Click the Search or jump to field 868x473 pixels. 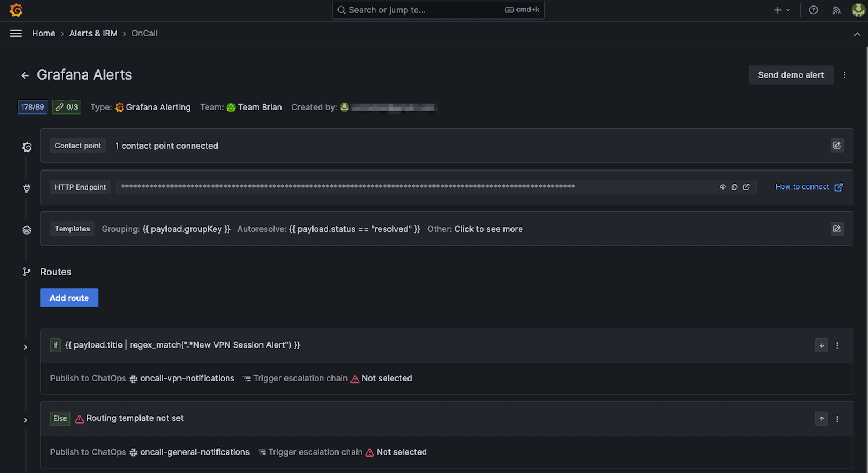[x=438, y=10]
